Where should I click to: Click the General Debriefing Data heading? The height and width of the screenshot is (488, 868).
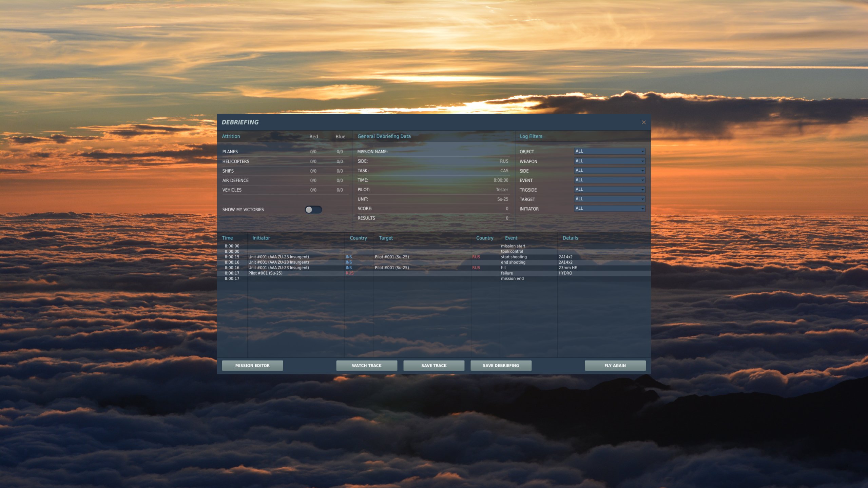tap(384, 136)
